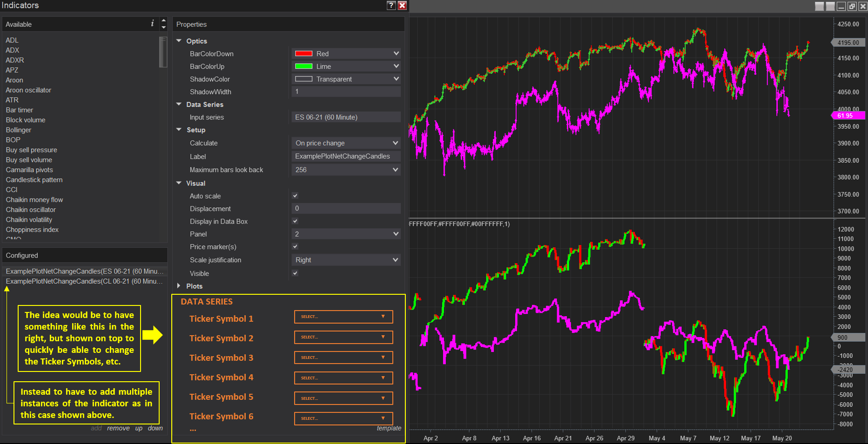Select the Bollinger indicator in the Available list
Screen dimensions: 868x444
pos(18,130)
